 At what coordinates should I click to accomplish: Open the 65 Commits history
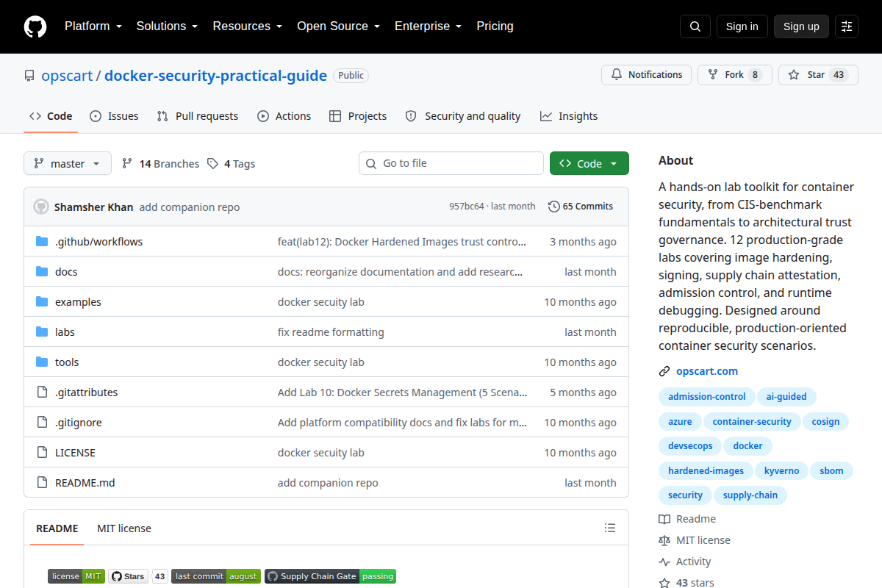pyautogui.click(x=581, y=207)
